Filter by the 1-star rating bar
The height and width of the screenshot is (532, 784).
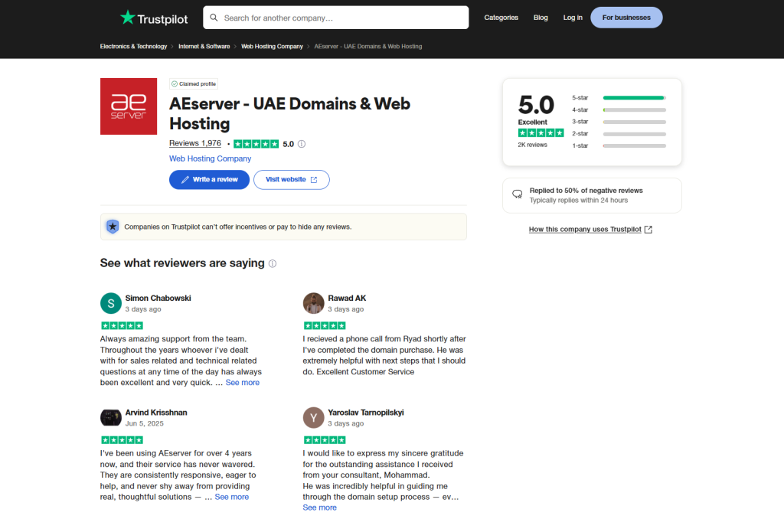point(619,146)
